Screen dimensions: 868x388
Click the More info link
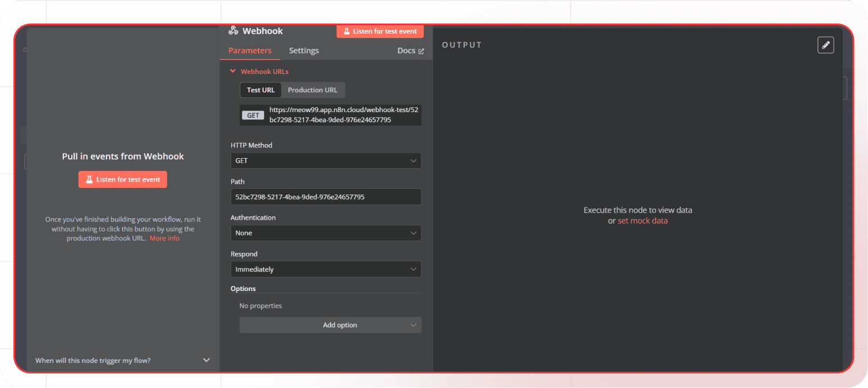click(x=164, y=238)
